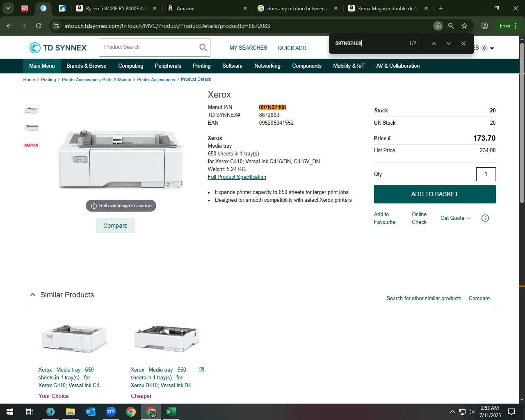525x420 pixels.
Task: Open a new browser tab
Action: coord(441,8)
